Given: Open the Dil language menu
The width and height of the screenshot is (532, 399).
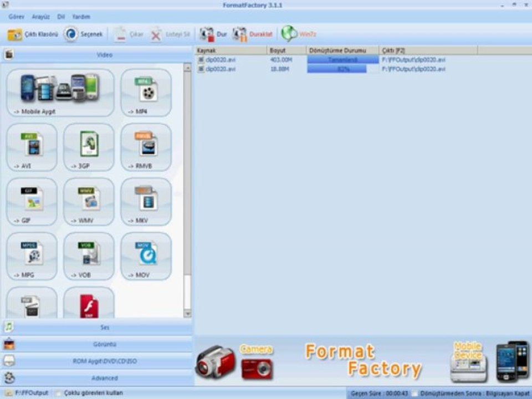Looking at the screenshot, I should click(x=61, y=17).
